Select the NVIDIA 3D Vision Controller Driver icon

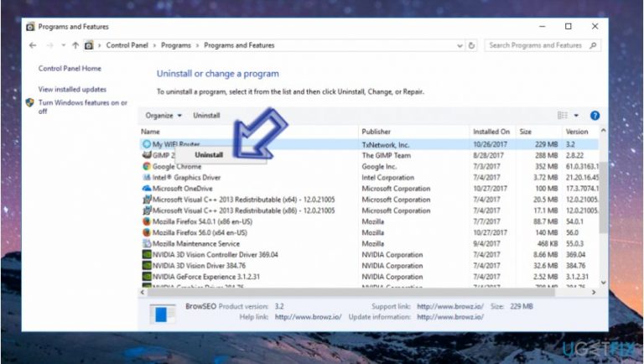pyautogui.click(x=147, y=254)
